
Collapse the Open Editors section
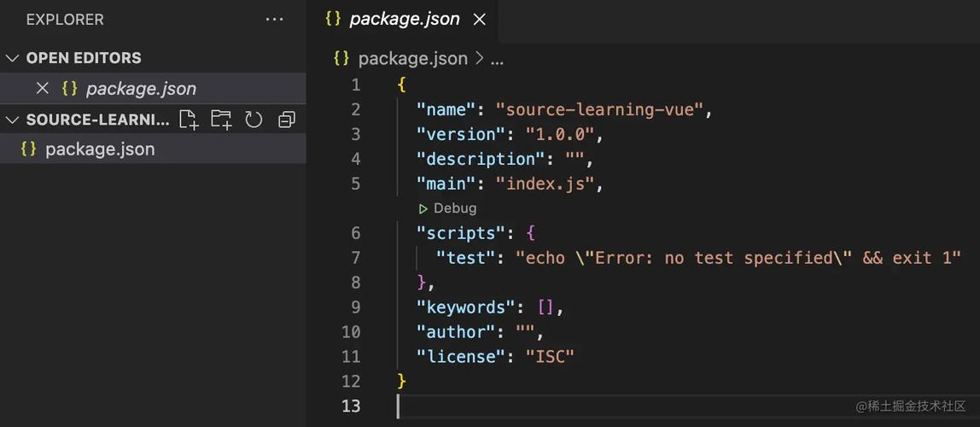point(12,58)
